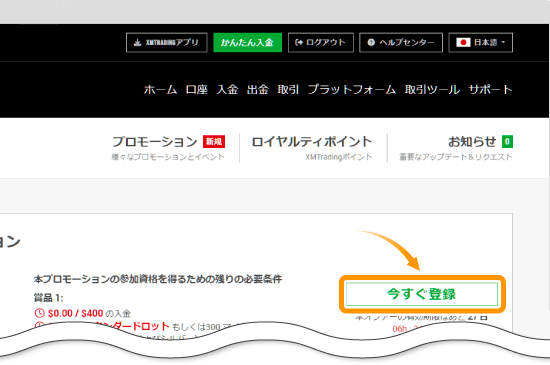The image size is (550, 365).
Task: Click the green 0 notification badge
Action: click(x=507, y=142)
